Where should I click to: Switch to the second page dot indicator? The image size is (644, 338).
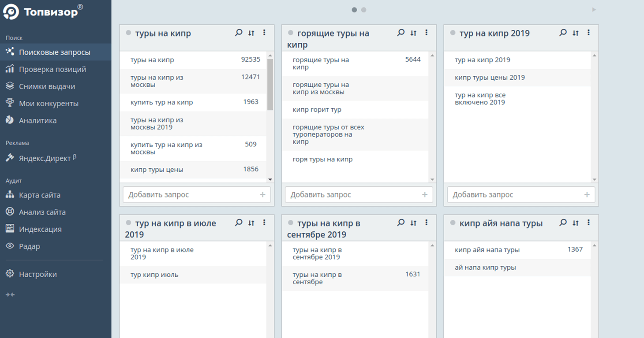pos(363,10)
